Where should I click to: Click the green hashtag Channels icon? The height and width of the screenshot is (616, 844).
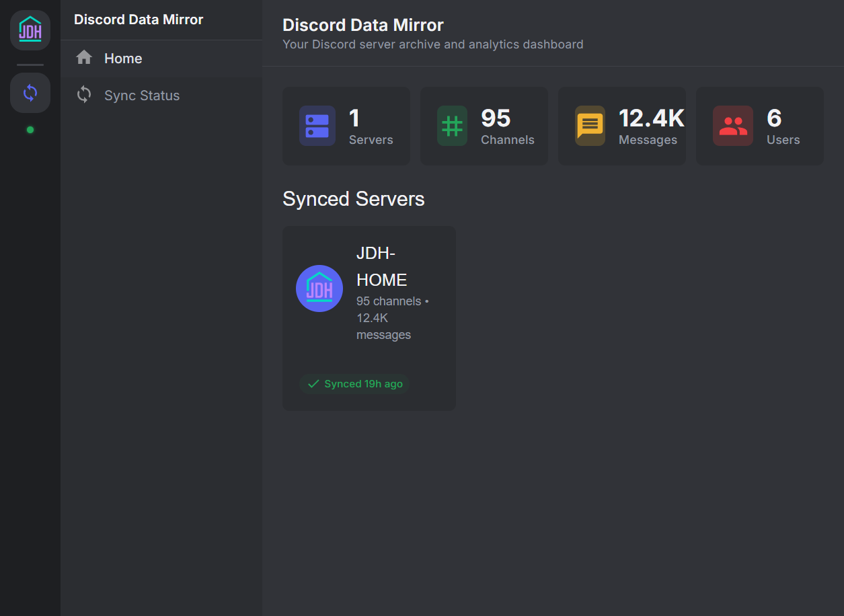coord(451,125)
